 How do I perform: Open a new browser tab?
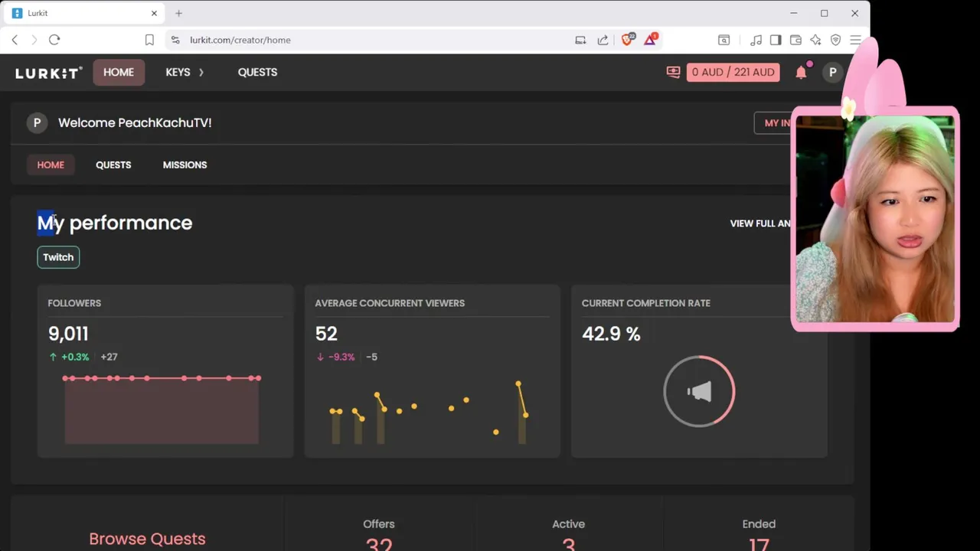[178, 13]
